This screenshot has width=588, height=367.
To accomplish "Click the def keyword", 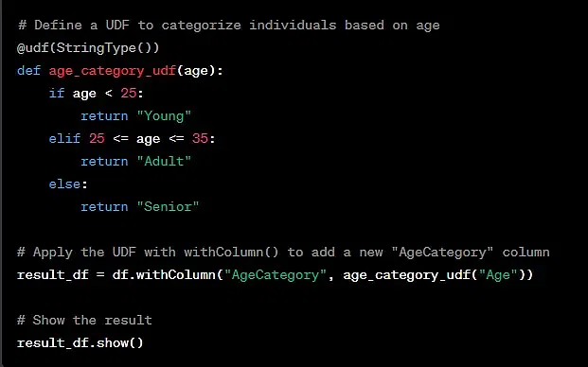I will pos(28,71).
